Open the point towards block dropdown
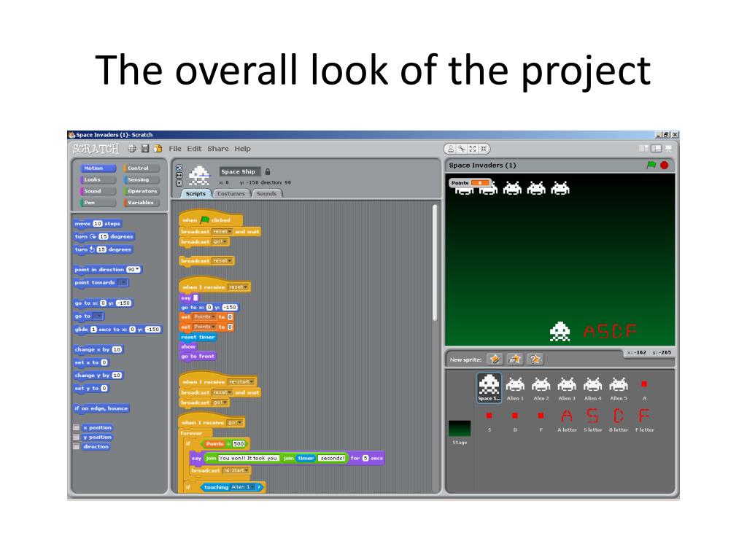 click(123, 282)
